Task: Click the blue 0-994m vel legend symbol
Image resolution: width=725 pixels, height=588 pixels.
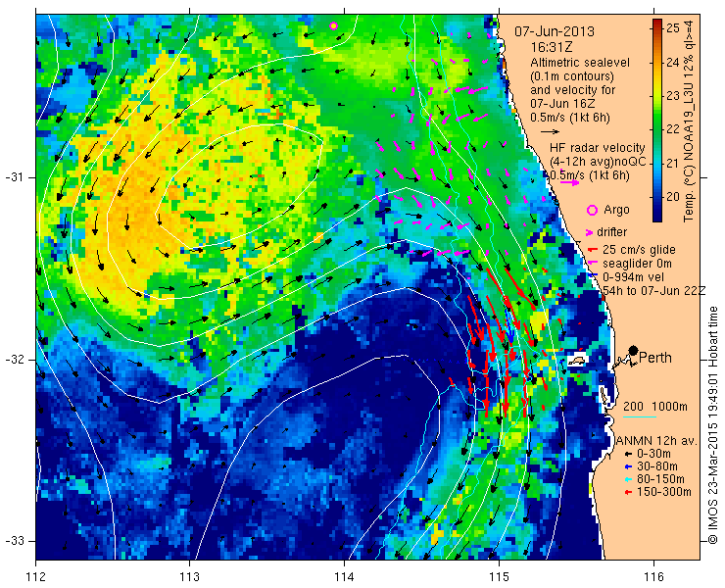Action: tap(592, 276)
